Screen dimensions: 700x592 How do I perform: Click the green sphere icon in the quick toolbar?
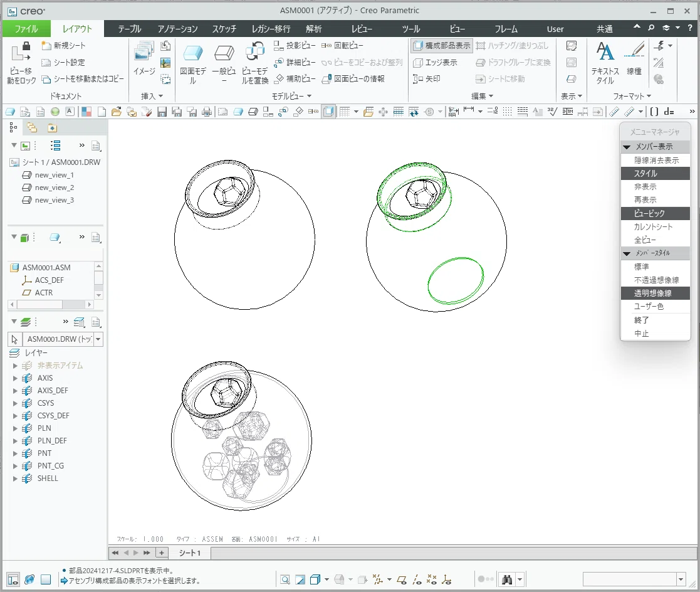click(x=55, y=112)
